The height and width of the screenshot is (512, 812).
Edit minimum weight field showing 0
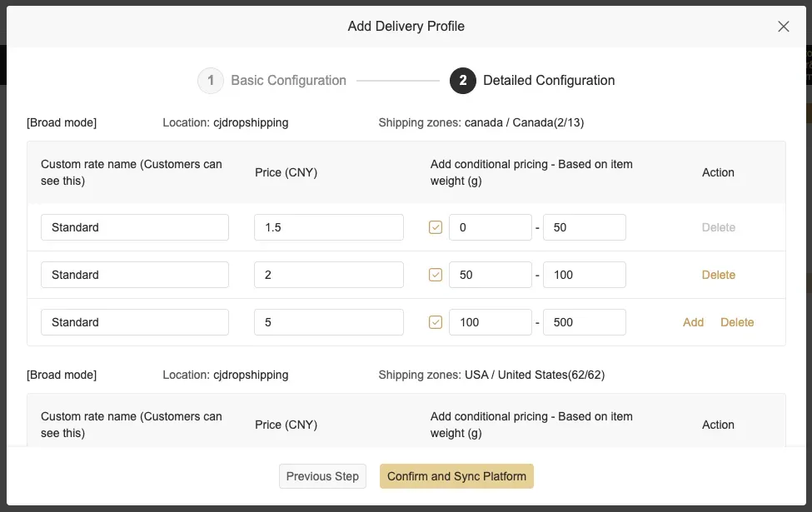click(490, 227)
